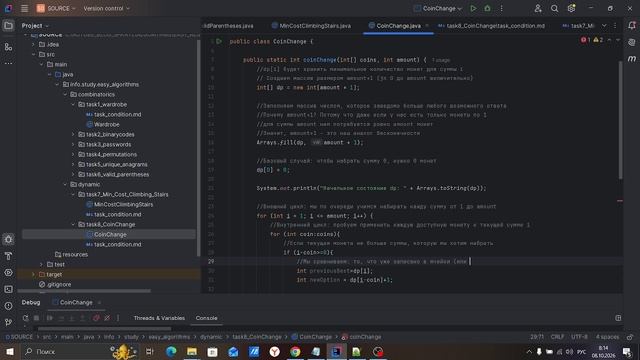The width and height of the screenshot is (640, 360).
Task: Switch to Threads & Variables tab
Action: point(159,318)
